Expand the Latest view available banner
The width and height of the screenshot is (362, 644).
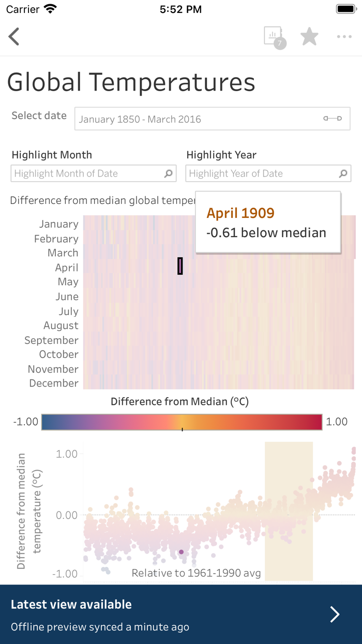pos(335,614)
